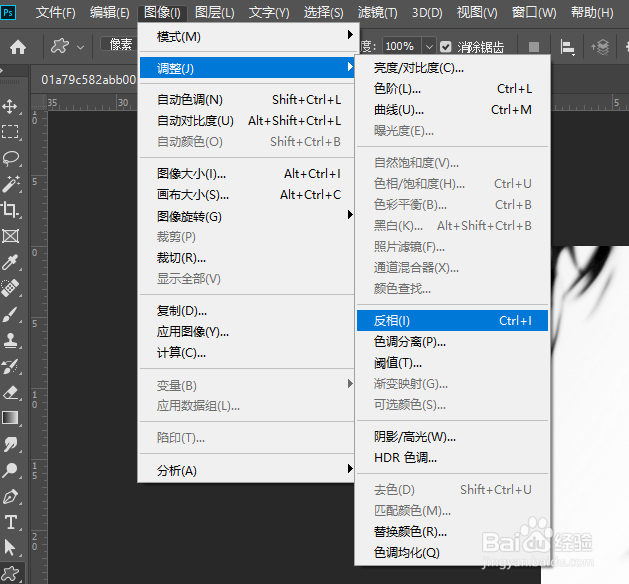
Task: Click the gray square path operations icon
Action: (534, 47)
